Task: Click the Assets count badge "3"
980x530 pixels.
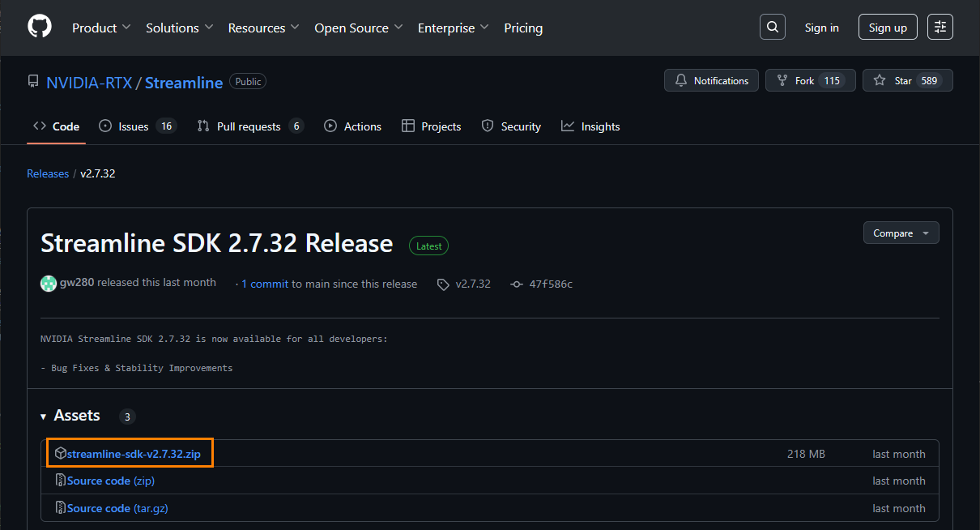Action: click(x=127, y=417)
